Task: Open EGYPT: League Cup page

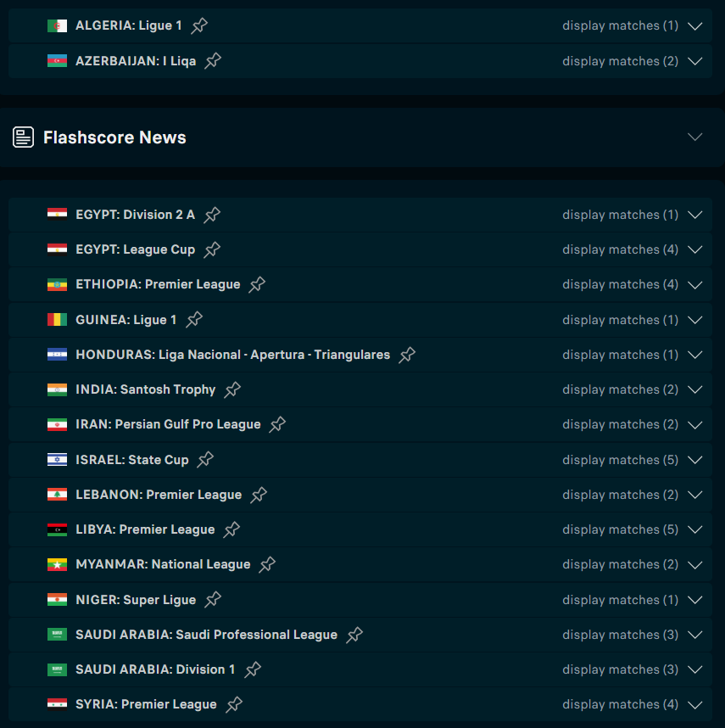Action: [135, 249]
